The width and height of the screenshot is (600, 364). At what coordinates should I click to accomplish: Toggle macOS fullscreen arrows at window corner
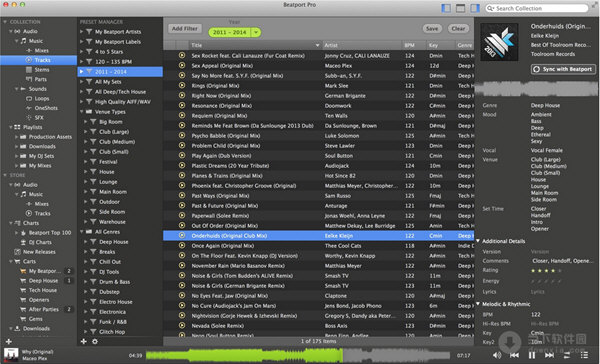(595, 5)
